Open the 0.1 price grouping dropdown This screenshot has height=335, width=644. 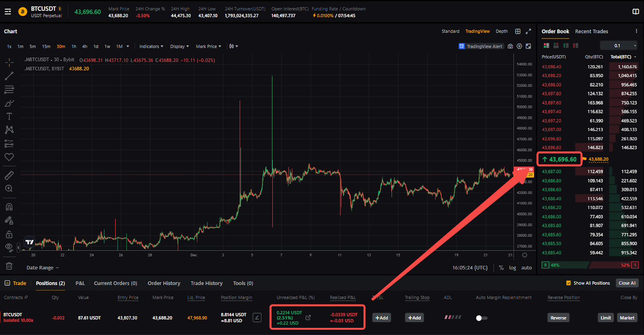(x=619, y=45)
